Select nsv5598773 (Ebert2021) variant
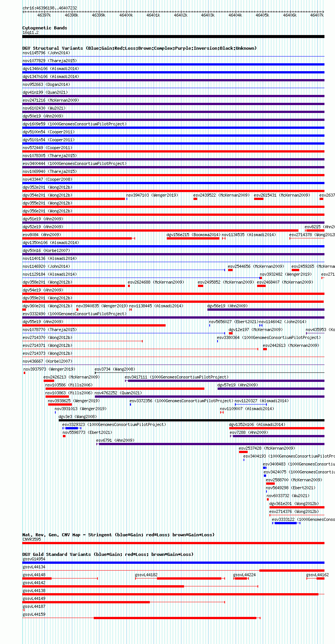 tap(87, 432)
